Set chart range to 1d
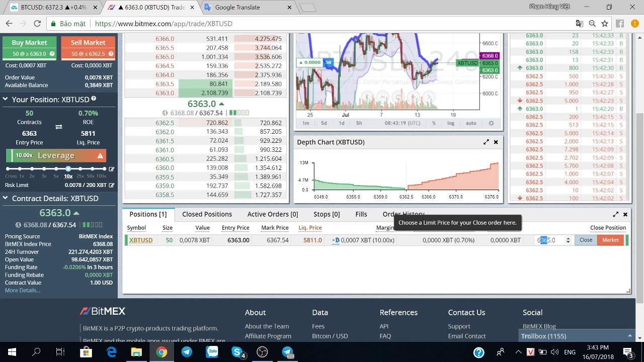The height and width of the screenshot is (362, 644). [x=342, y=123]
